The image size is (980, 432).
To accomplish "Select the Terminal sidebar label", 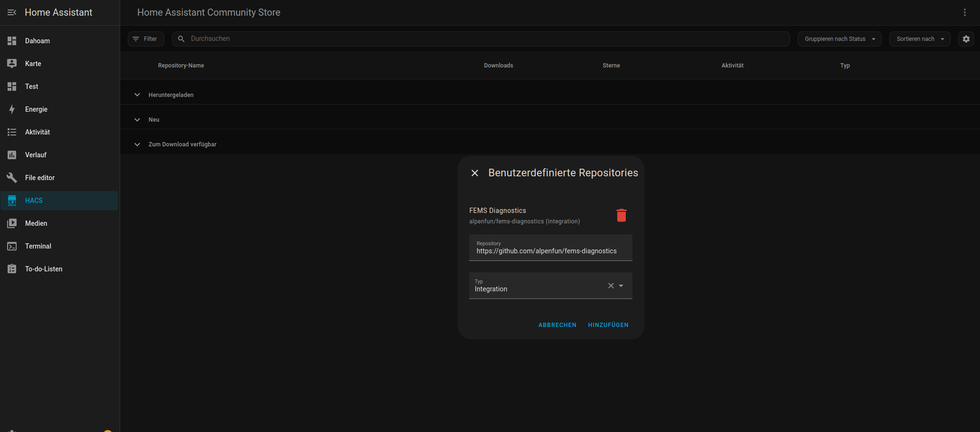I will tap(38, 246).
